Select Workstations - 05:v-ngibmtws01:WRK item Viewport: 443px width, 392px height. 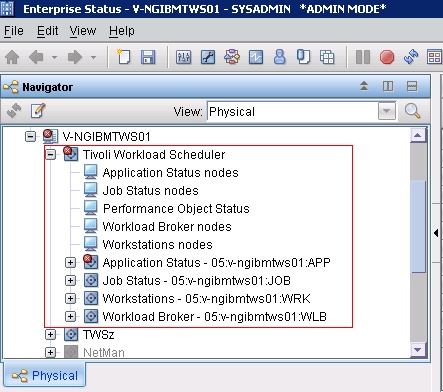206,299
